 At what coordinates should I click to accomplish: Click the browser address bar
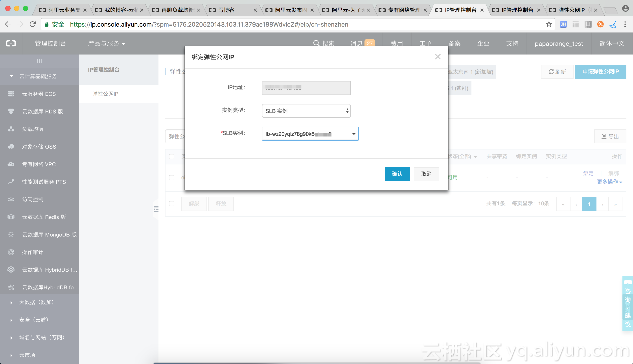(x=298, y=24)
